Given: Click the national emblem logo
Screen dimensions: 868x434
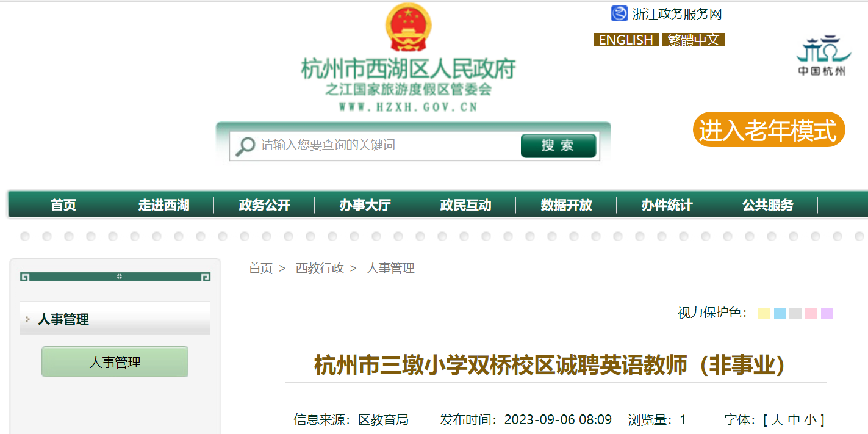Looking at the screenshot, I should [408, 27].
